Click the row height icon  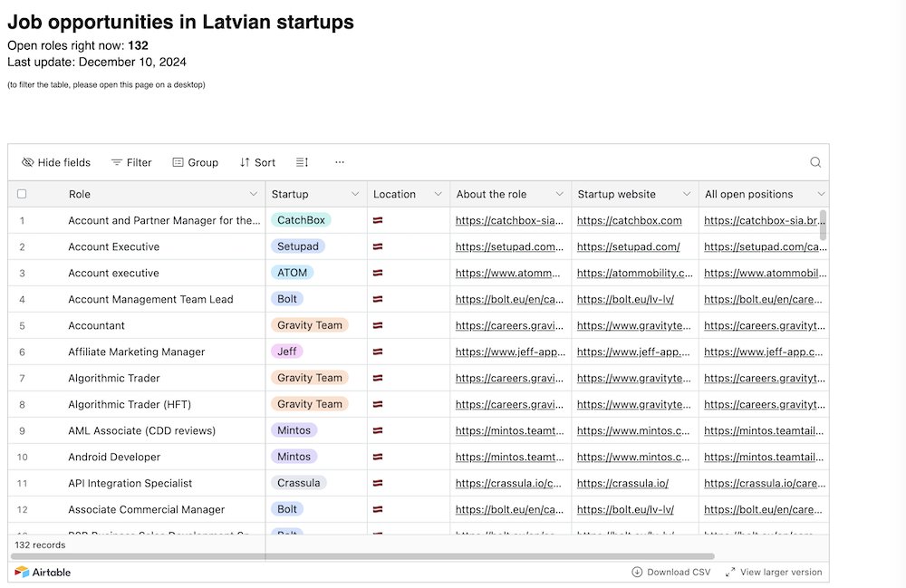coord(303,162)
